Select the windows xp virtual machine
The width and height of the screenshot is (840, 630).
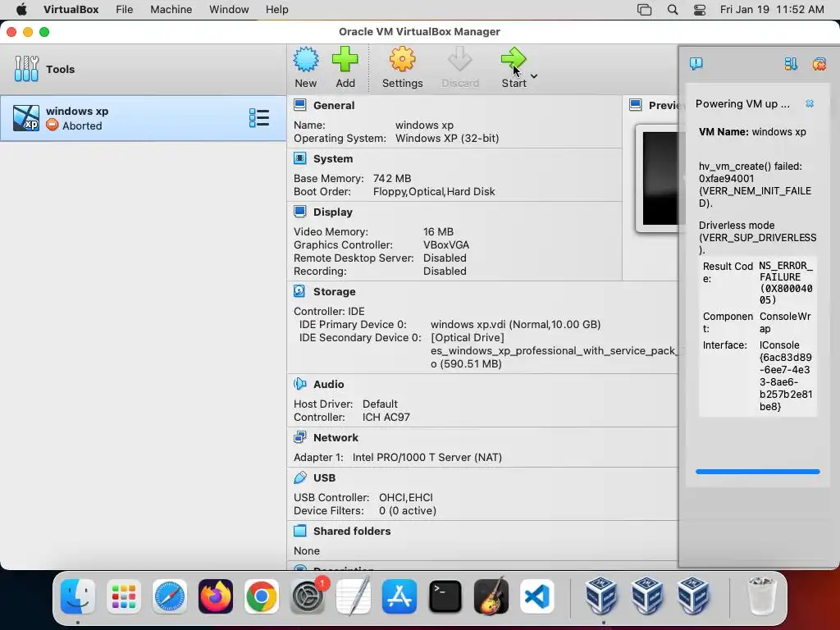coord(143,118)
